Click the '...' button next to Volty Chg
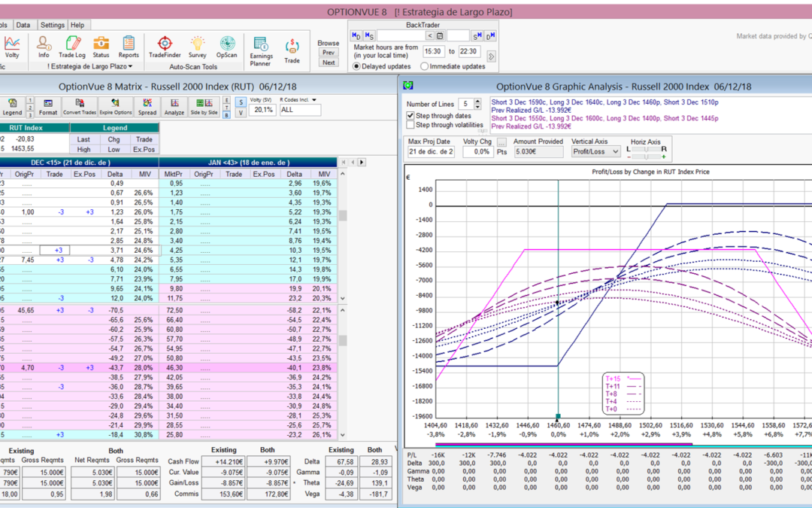The width and height of the screenshot is (812, 508). click(501, 142)
